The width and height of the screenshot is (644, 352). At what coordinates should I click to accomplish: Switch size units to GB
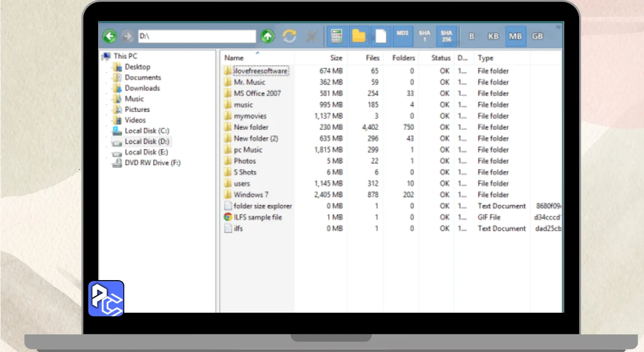[x=537, y=36]
